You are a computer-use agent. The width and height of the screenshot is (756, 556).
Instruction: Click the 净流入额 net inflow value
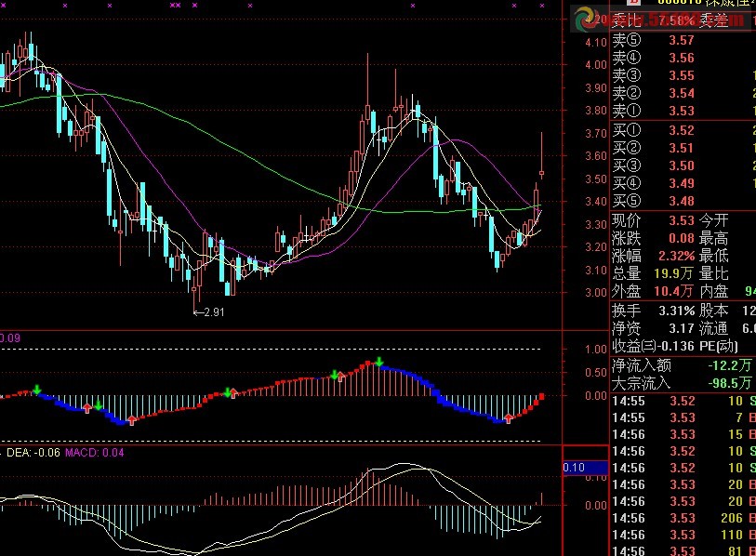click(727, 365)
